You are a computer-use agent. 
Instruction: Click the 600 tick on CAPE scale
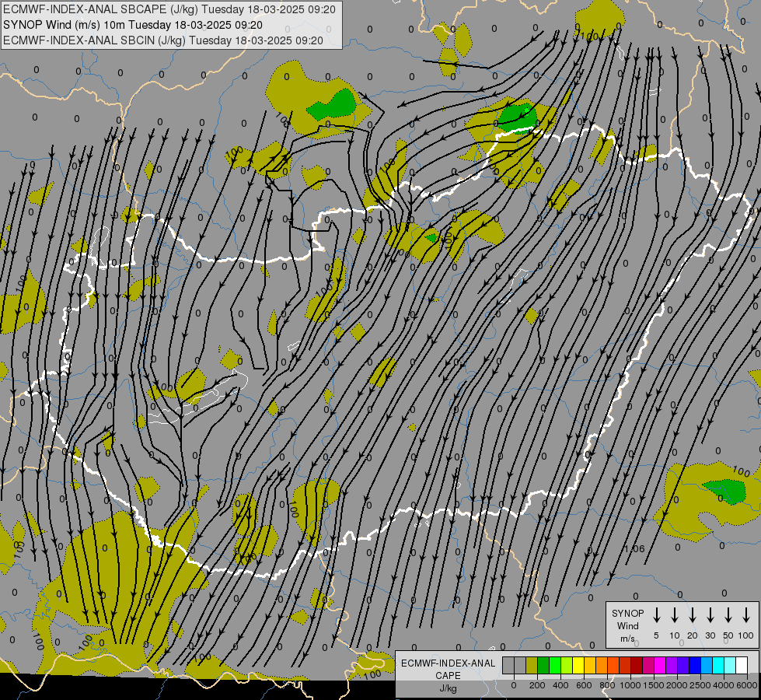pyautogui.click(x=584, y=685)
